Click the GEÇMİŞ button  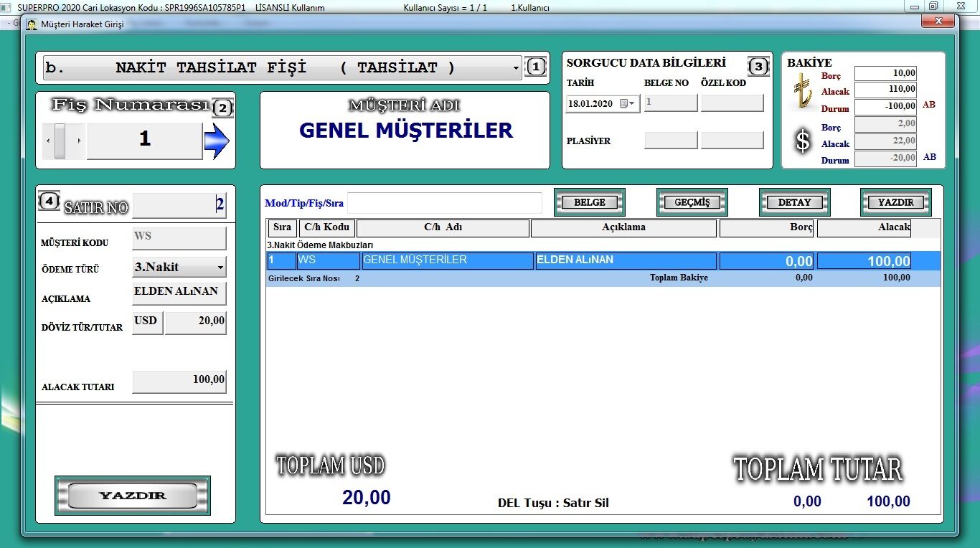pos(692,202)
